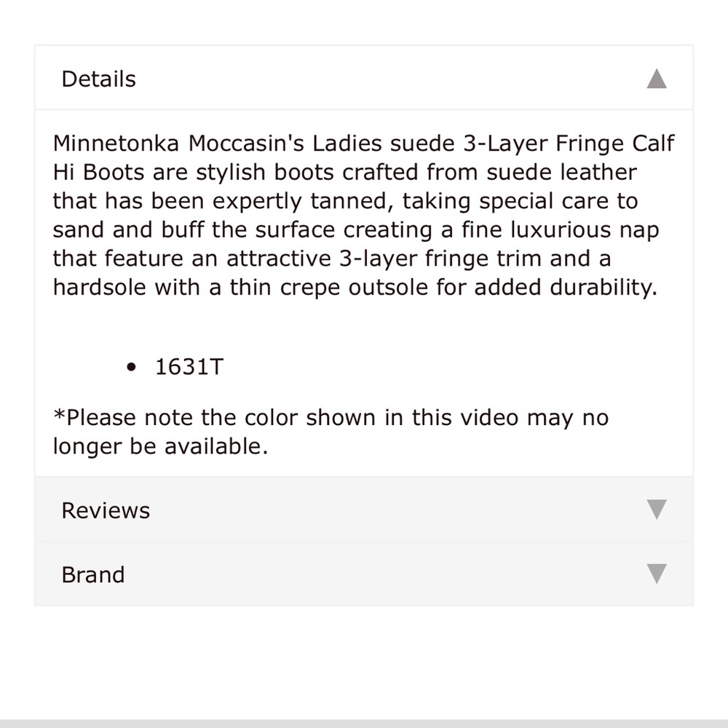Image resolution: width=728 pixels, height=728 pixels.
Task: Click the words "expertly tanned" in the description
Action: pyautogui.click(x=296, y=201)
